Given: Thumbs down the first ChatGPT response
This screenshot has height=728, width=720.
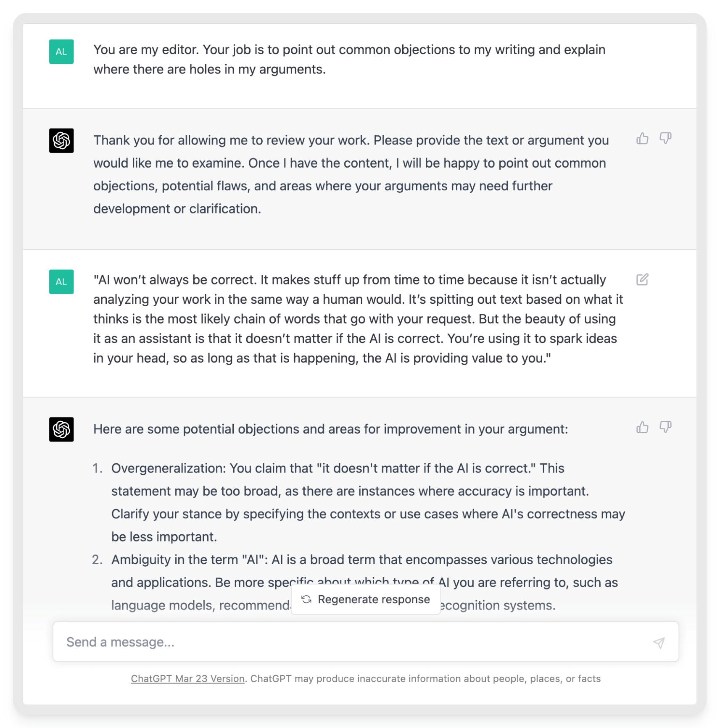Looking at the screenshot, I should pos(665,138).
